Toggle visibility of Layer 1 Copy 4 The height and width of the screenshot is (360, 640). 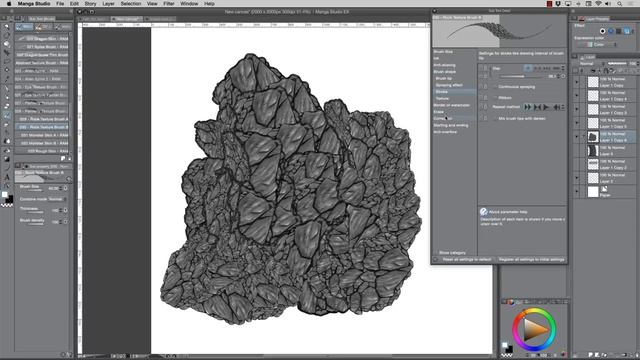pyautogui.click(x=577, y=96)
